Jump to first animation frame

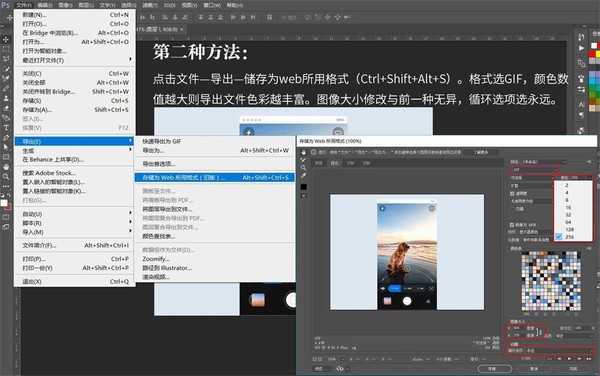[550, 358]
